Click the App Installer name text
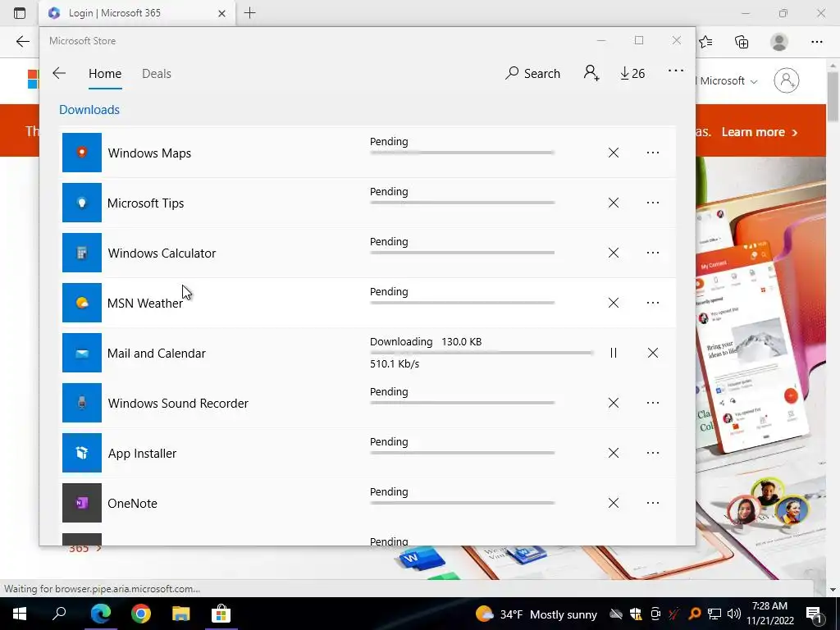The height and width of the screenshot is (630, 840). click(x=142, y=454)
